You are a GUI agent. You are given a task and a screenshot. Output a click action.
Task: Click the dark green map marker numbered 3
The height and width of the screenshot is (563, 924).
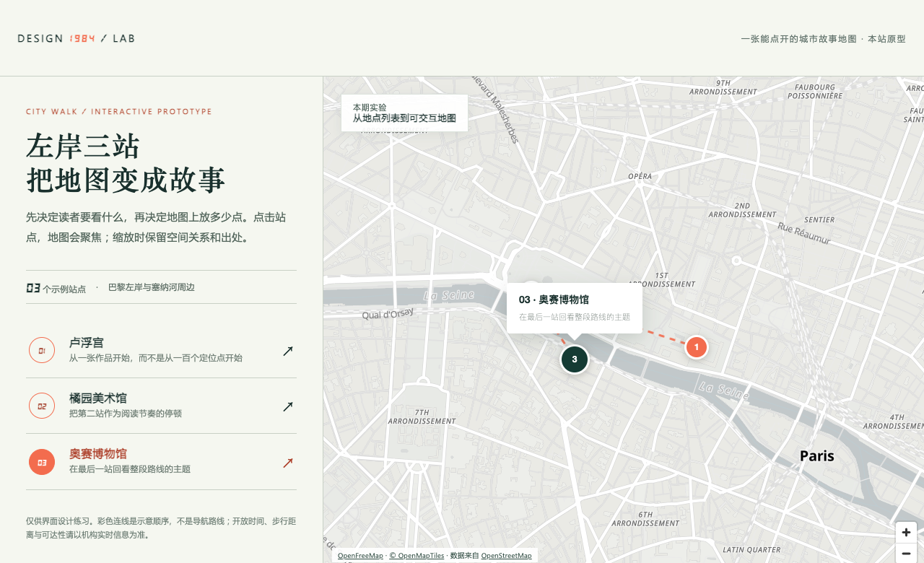tap(575, 359)
